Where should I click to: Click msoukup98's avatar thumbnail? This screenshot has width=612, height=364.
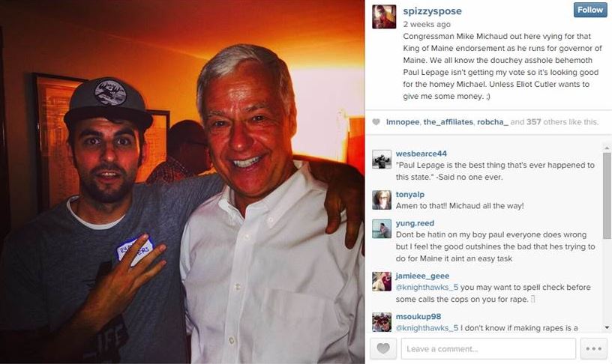coord(382,322)
